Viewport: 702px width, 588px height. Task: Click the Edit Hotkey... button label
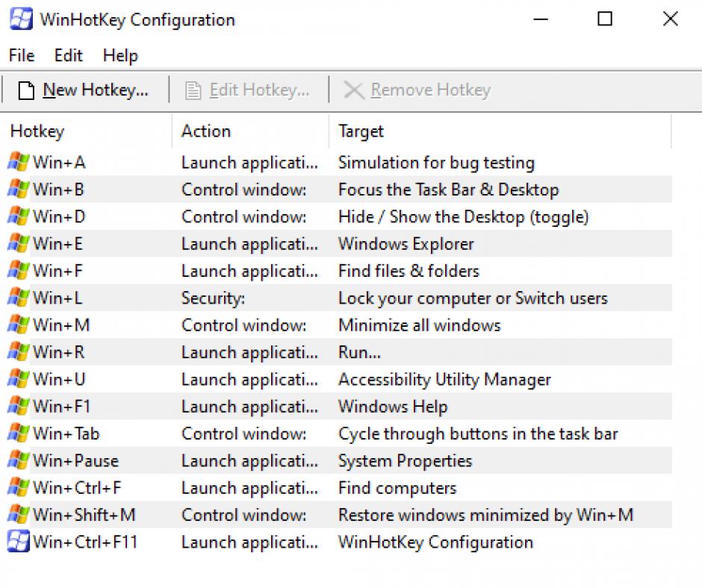point(259,90)
